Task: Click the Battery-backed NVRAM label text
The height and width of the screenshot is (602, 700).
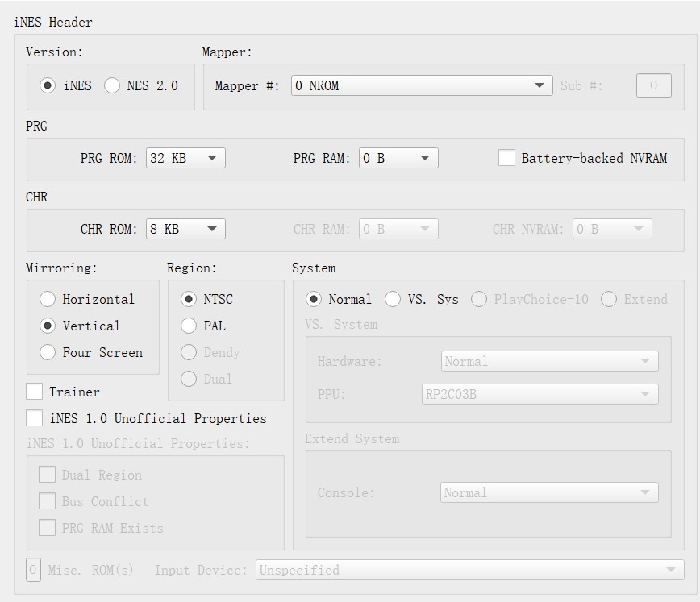Action: pos(594,158)
